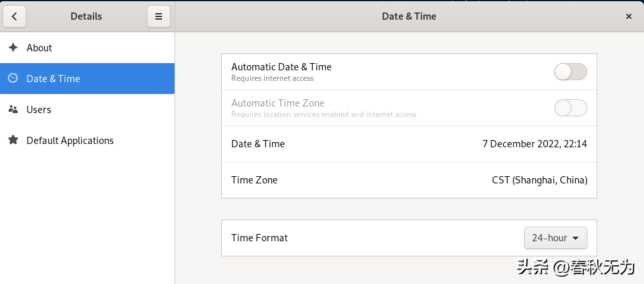Viewport: 644px width, 284px height.
Task: Switch to the Users panel label
Action: 39,110
